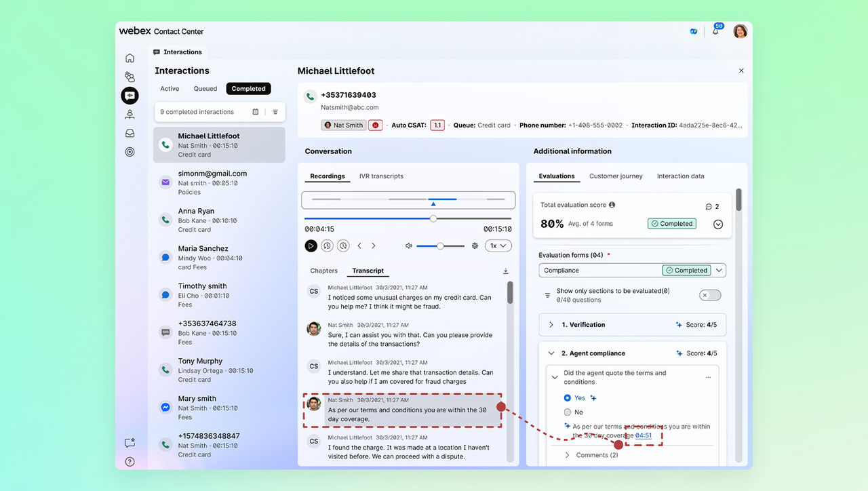Open playback settings gear icon

point(475,246)
